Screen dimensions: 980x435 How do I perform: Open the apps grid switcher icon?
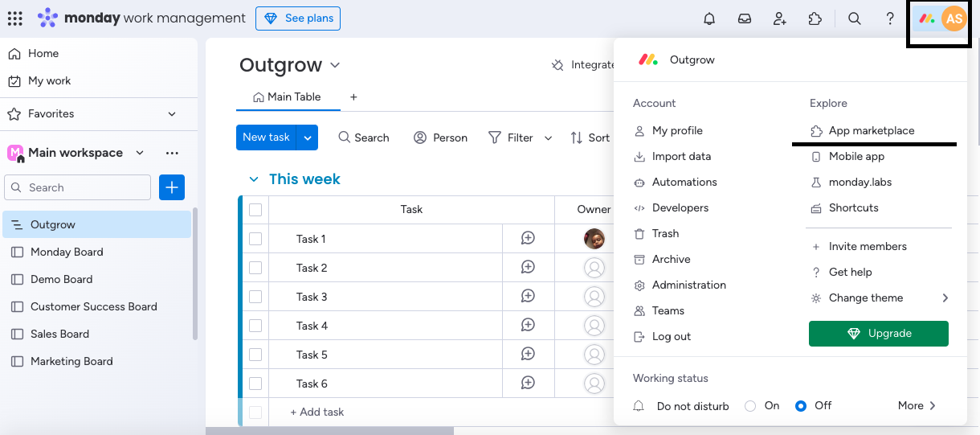click(14, 18)
